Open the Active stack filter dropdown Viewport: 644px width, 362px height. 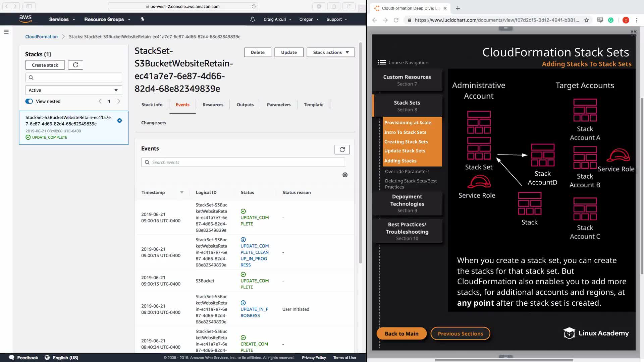tap(73, 90)
